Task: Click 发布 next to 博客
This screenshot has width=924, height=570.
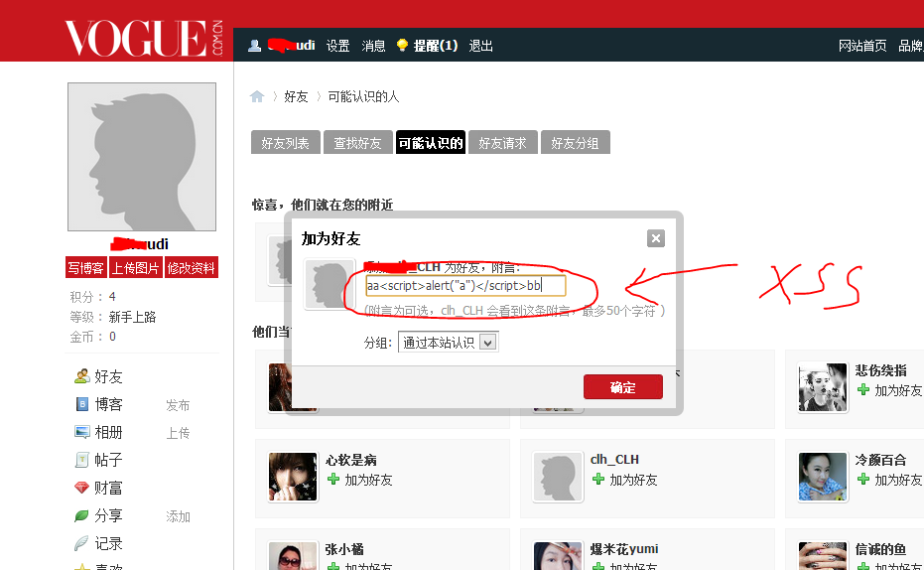Action: tap(178, 405)
